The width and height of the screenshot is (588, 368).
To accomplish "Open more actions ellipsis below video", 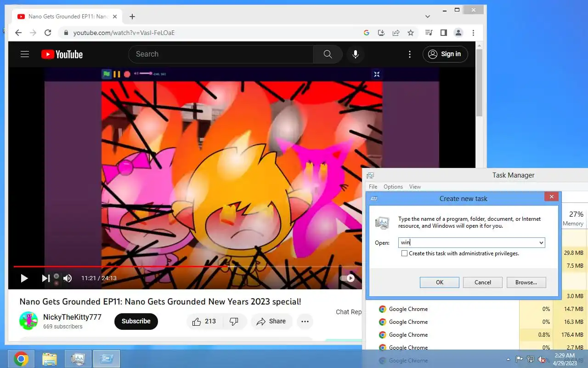I will tap(305, 322).
